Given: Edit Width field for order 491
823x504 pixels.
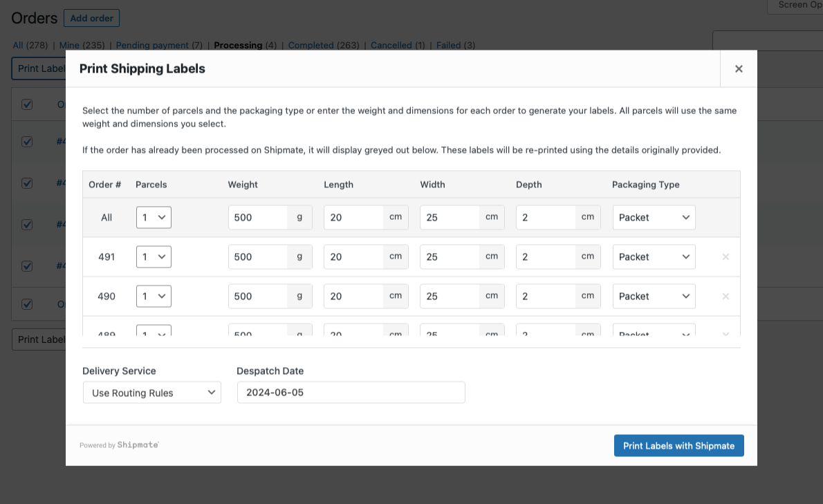Looking at the screenshot, I should click(x=450, y=257).
